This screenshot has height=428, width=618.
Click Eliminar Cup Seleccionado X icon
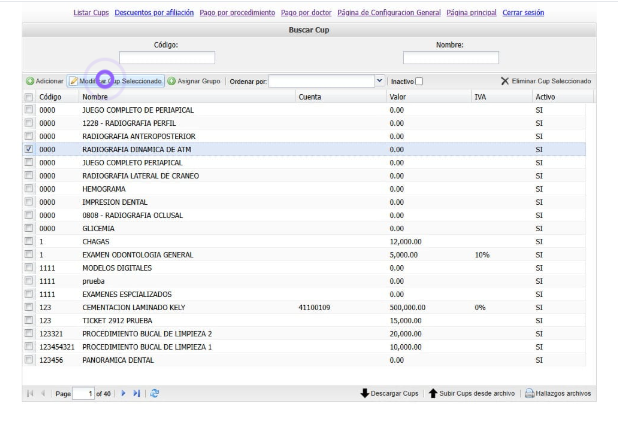[x=505, y=80]
